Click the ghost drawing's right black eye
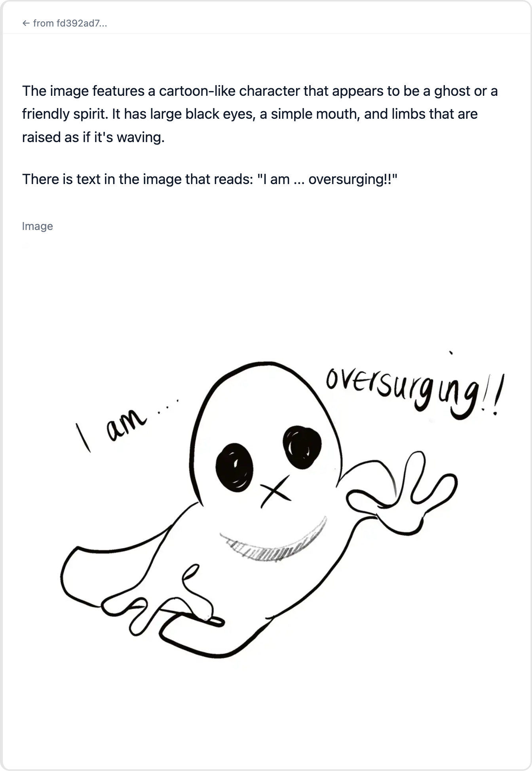532x771 pixels. pos(302,447)
